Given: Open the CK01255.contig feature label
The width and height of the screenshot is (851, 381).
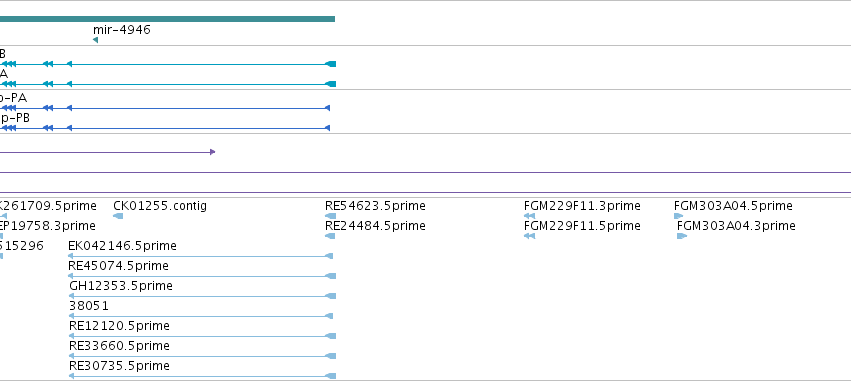Looking at the screenshot, I should pos(160,206).
